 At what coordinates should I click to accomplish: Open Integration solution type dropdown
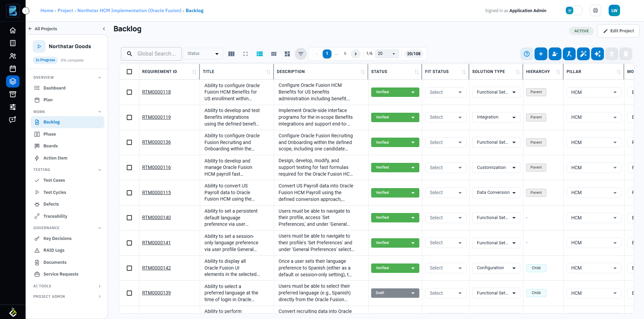point(496,117)
